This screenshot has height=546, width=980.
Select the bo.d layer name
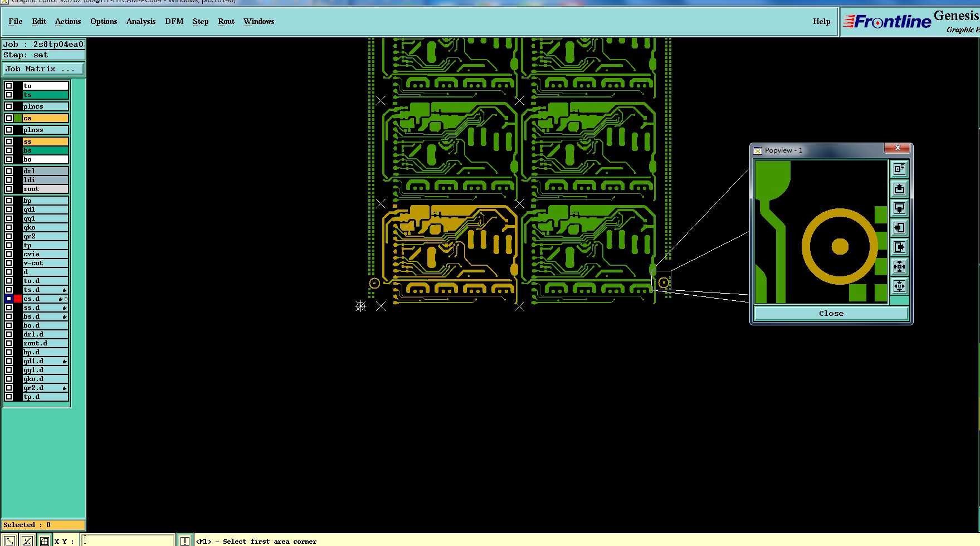(45, 325)
